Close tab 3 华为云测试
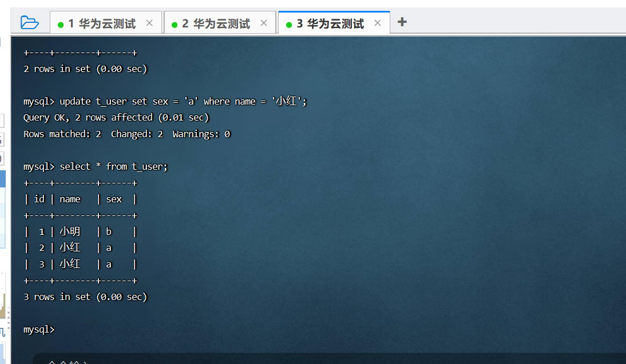 378,23
